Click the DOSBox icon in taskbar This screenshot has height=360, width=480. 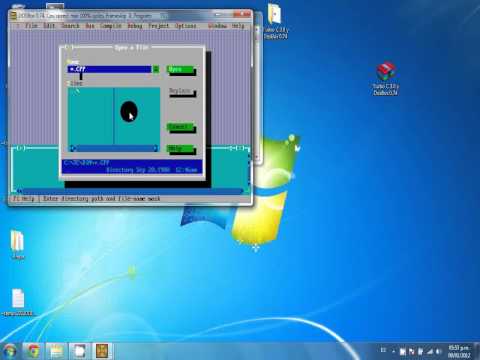tap(102, 351)
